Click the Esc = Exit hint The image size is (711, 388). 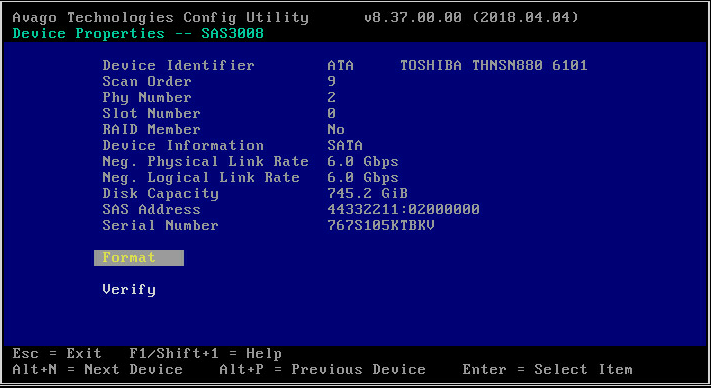click(57, 354)
